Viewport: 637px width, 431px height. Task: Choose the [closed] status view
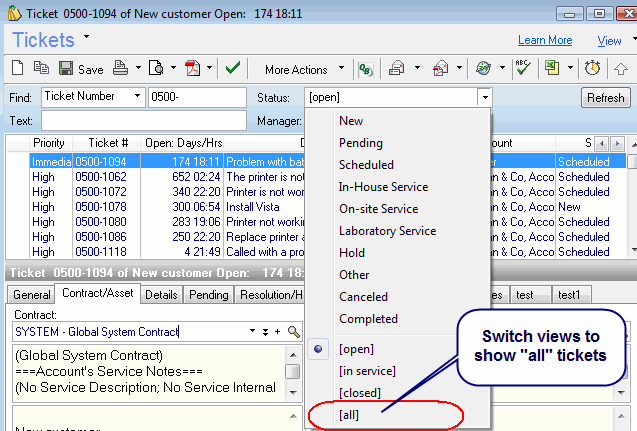coord(360,392)
